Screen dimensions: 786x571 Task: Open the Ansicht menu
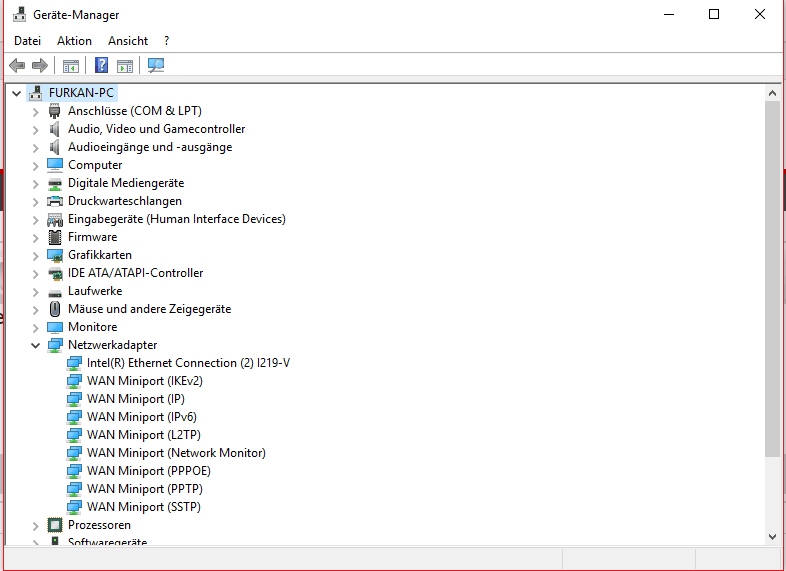pyautogui.click(x=128, y=41)
